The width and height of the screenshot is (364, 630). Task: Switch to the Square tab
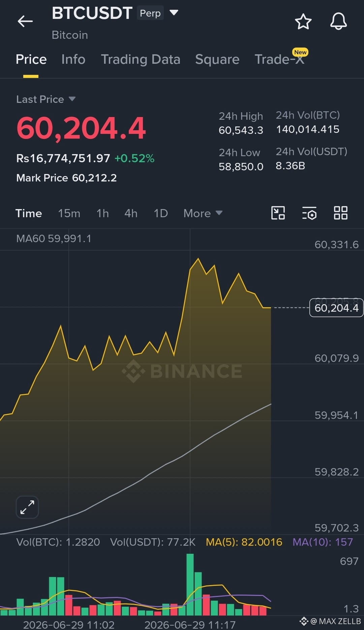tap(217, 59)
